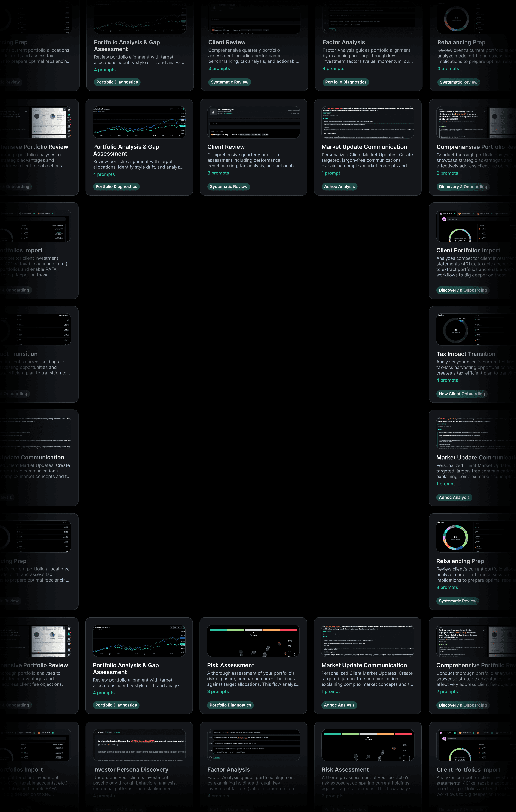
Task: Click Rodriguez AR Prep orange icon in second-row Client Review thumbnail
Action: click(212, 134)
